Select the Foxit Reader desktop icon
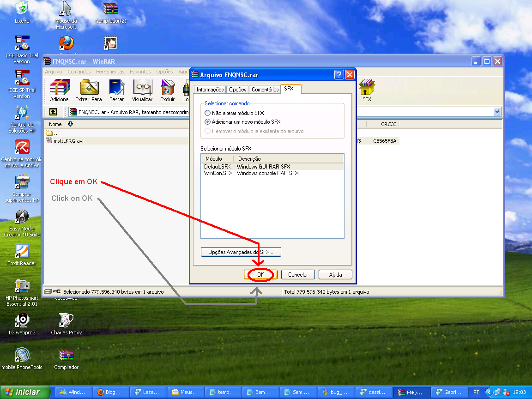Image resolution: width=532 pixels, height=399 pixels. pyautogui.click(x=22, y=254)
